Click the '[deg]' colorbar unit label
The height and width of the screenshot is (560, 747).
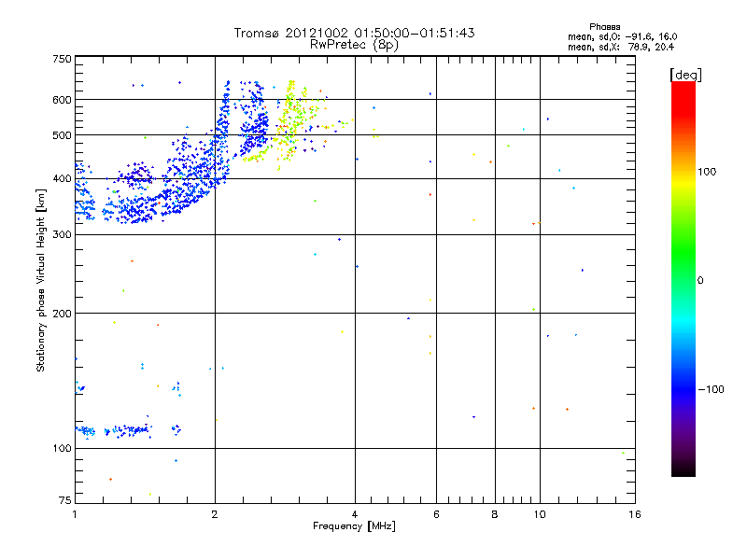685,75
